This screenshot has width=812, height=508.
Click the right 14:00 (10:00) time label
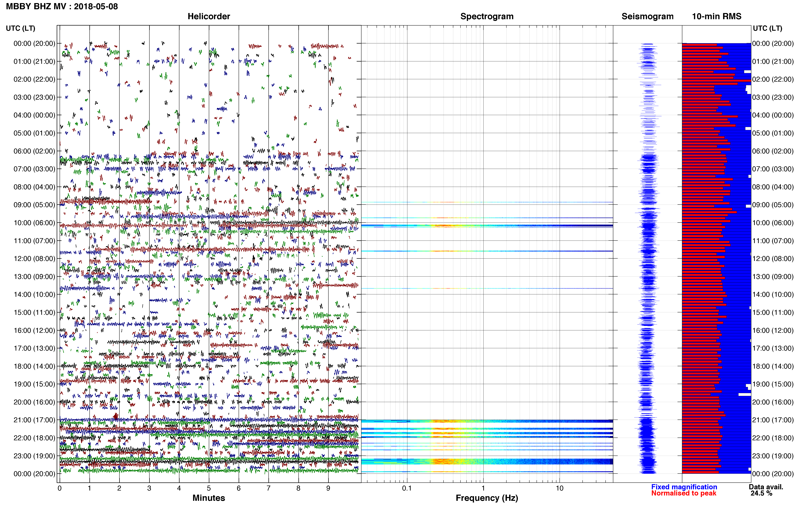tap(773, 295)
